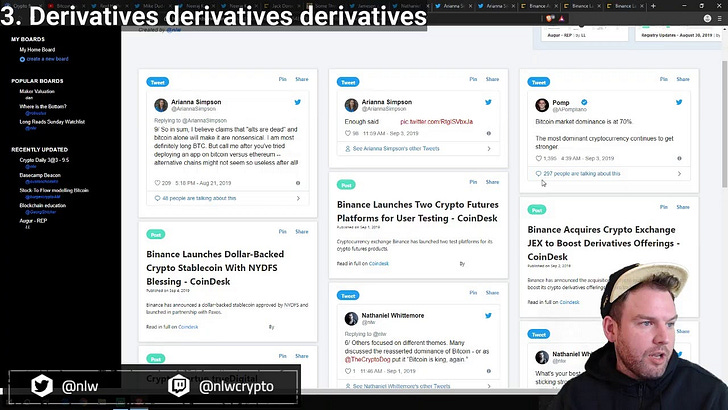The height and width of the screenshot is (410, 728).
Task: Open 'Coindesk' link on the Stablecoin post
Action: coord(188,327)
